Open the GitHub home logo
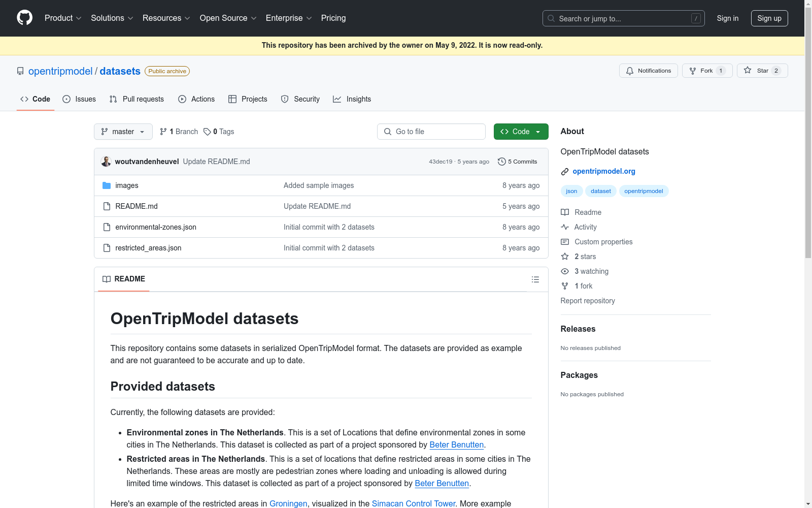This screenshot has width=812, height=508. [24, 18]
